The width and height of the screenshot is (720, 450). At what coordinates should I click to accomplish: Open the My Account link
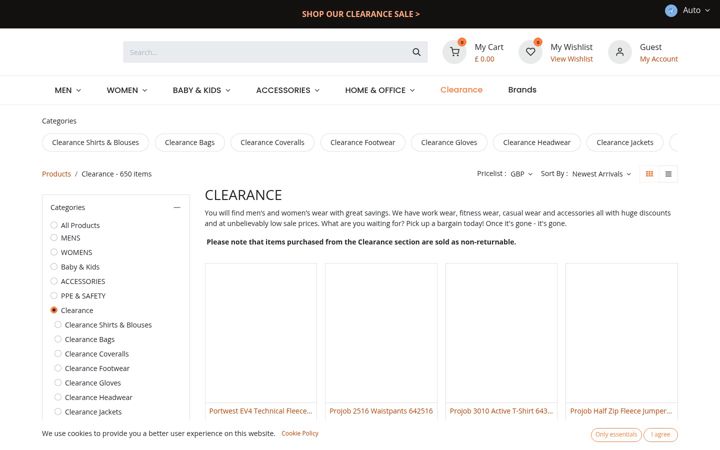[x=659, y=59]
